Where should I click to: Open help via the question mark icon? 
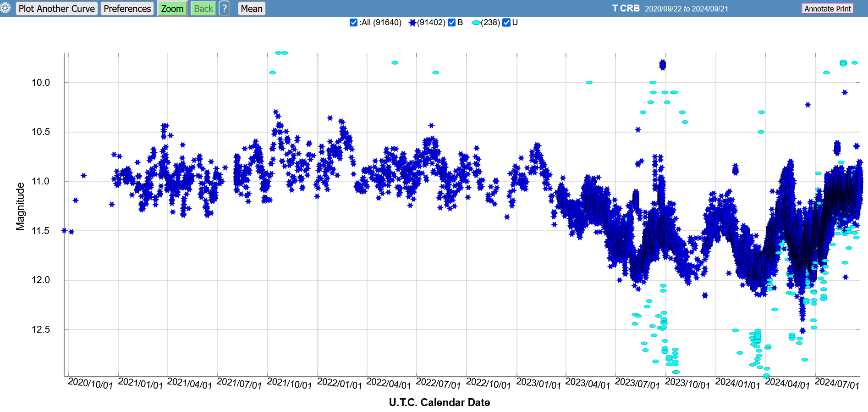(224, 8)
